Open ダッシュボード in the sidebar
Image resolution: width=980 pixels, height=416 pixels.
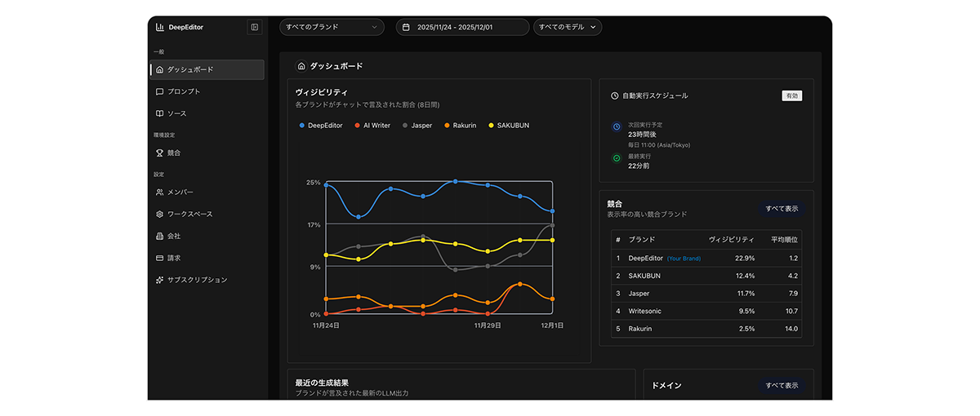(207, 69)
